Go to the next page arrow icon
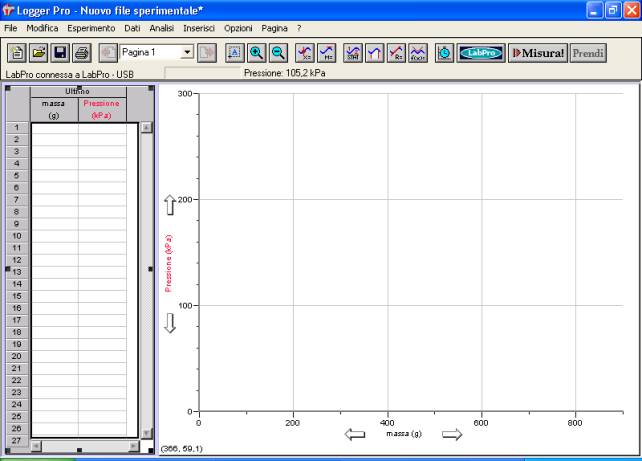Viewport: 642px width, 461px height. 207,53
